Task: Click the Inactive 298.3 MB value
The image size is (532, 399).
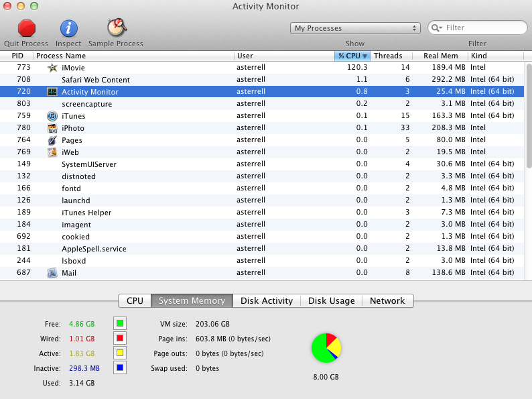Action: (x=84, y=368)
